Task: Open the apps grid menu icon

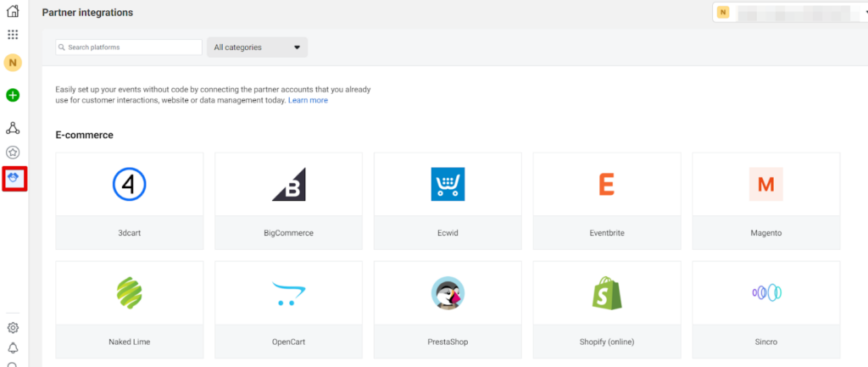Action: tap(13, 35)
